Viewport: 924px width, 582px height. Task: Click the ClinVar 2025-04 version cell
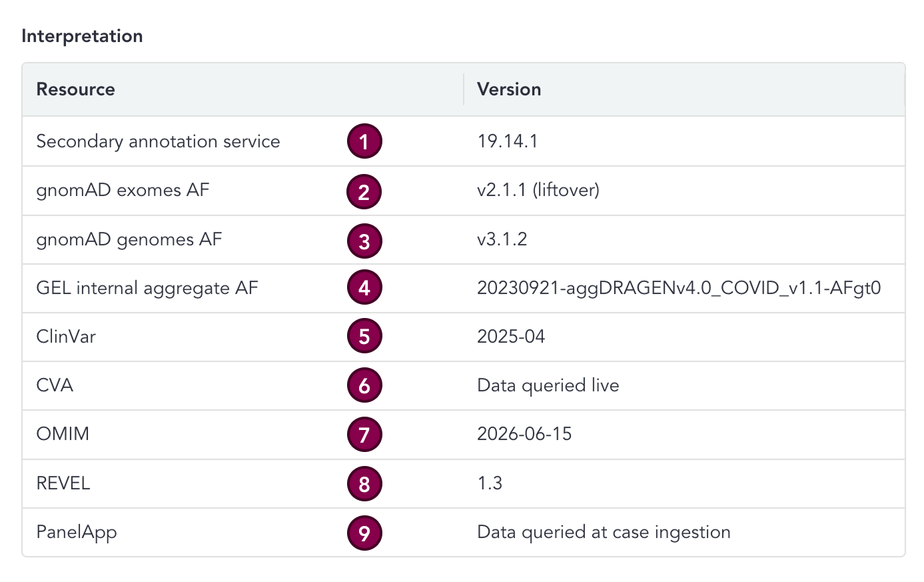pos(511,336)
